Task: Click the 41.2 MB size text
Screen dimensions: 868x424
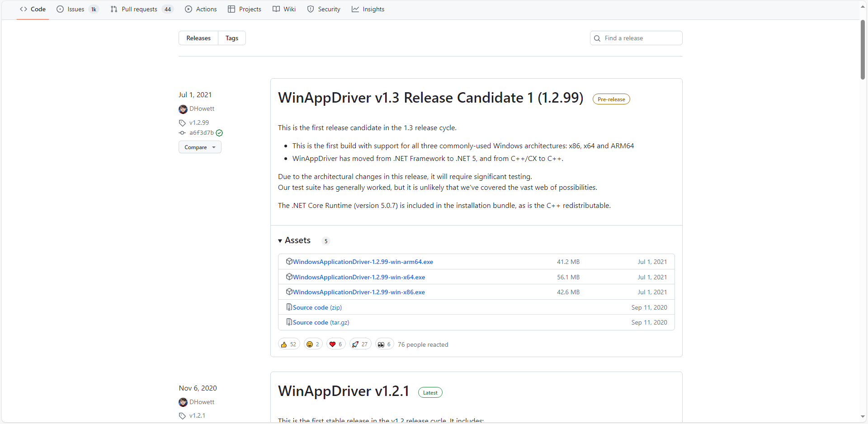Action: 568,262
